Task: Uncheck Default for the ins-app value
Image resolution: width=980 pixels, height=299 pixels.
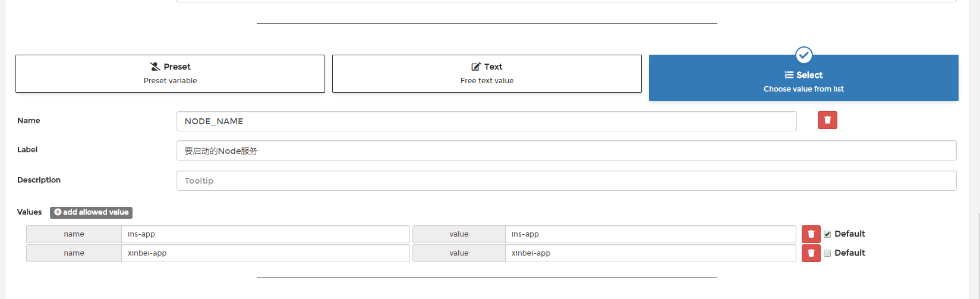Action: pos(827,234)
